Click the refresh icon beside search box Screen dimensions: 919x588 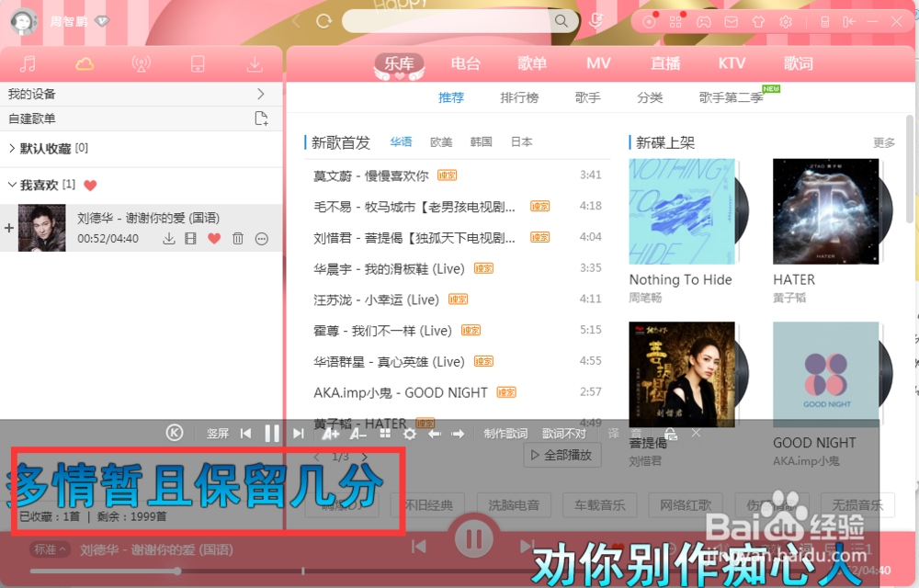point(323,22)
